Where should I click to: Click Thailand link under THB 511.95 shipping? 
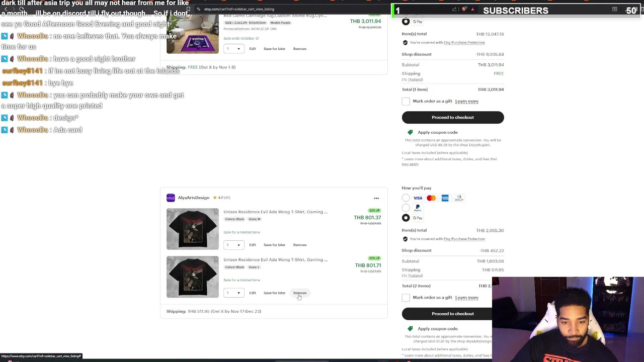[x=415, y=276]
